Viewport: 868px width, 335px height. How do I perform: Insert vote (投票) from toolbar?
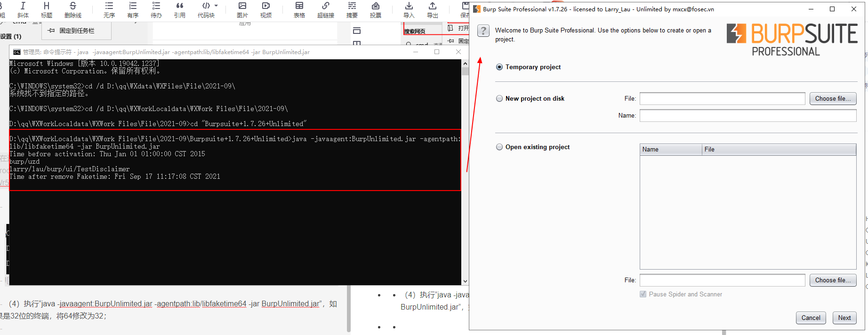(x=376, y=9)
